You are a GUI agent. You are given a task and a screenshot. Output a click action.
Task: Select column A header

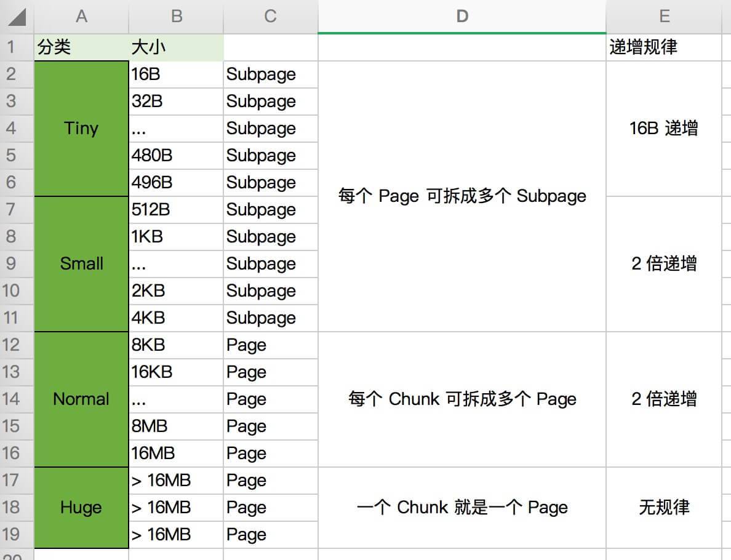coord(81,17)
